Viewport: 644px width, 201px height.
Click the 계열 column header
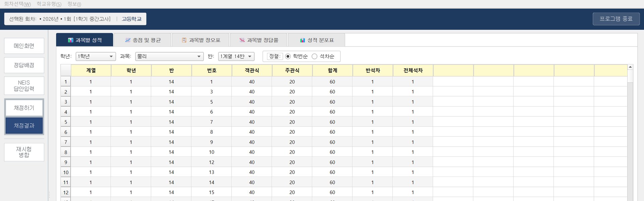(x=91, y=70)
